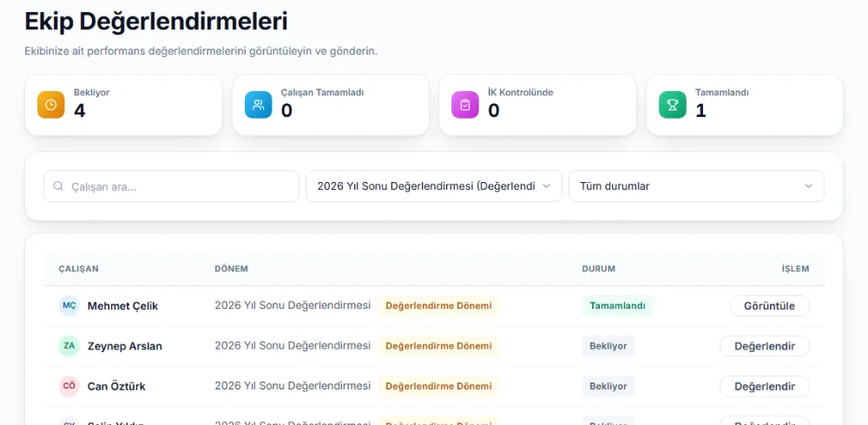Focus the Çalışan ara search field

[x=172, y=186]
